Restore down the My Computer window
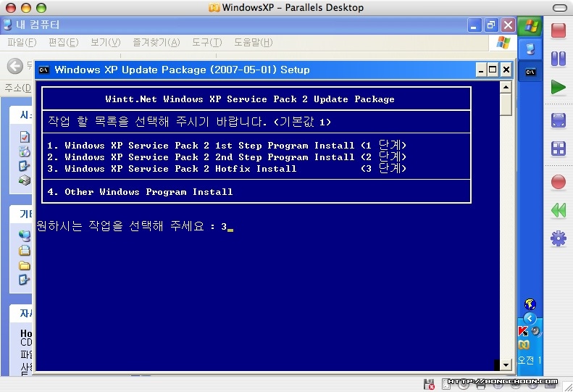Image resolution: width=573 pixels, height=392 pixels. (490, 25)
